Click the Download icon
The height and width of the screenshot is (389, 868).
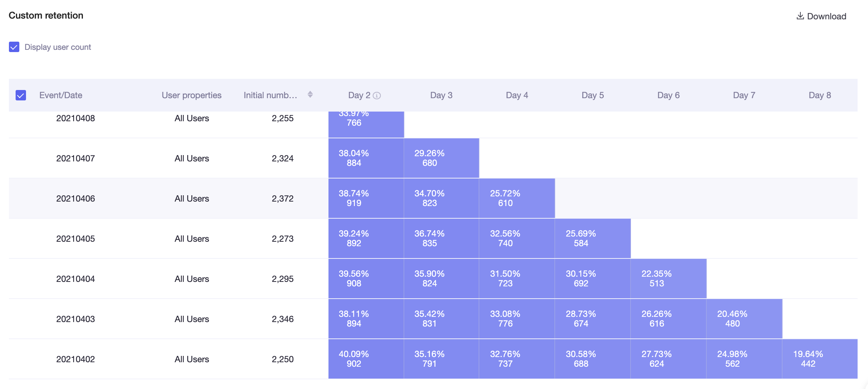pos(800,16)
